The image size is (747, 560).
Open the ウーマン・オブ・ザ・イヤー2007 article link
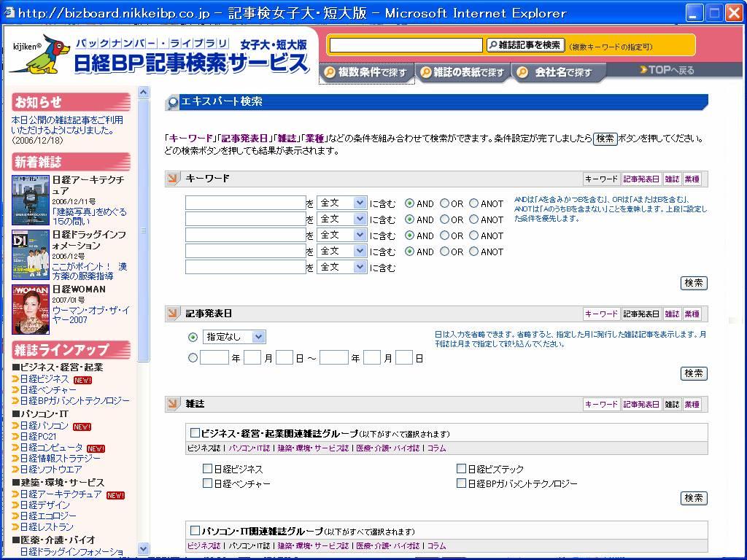coord(90,315)
